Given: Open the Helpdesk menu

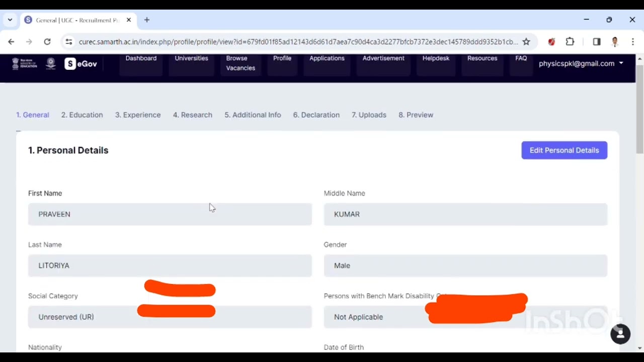Looking at the screenshot, I should click(436, 58).
